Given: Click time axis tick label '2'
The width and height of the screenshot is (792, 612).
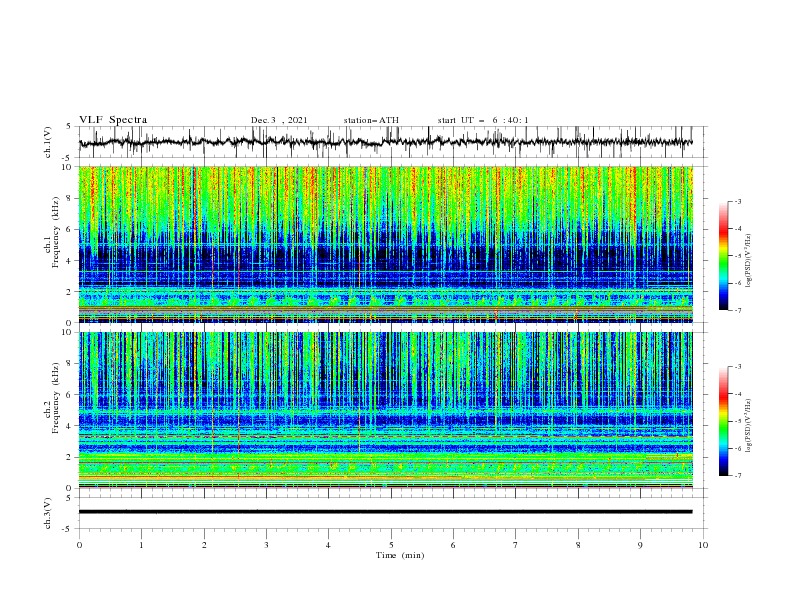Looking at the screenshot, I should [x=204, y=545].
